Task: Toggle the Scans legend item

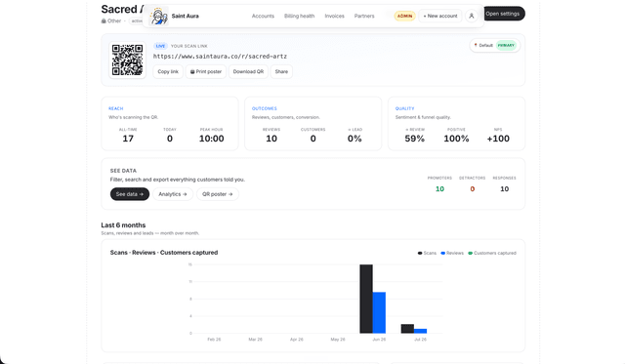Action: pyautogui.click(x=427, y=254)
